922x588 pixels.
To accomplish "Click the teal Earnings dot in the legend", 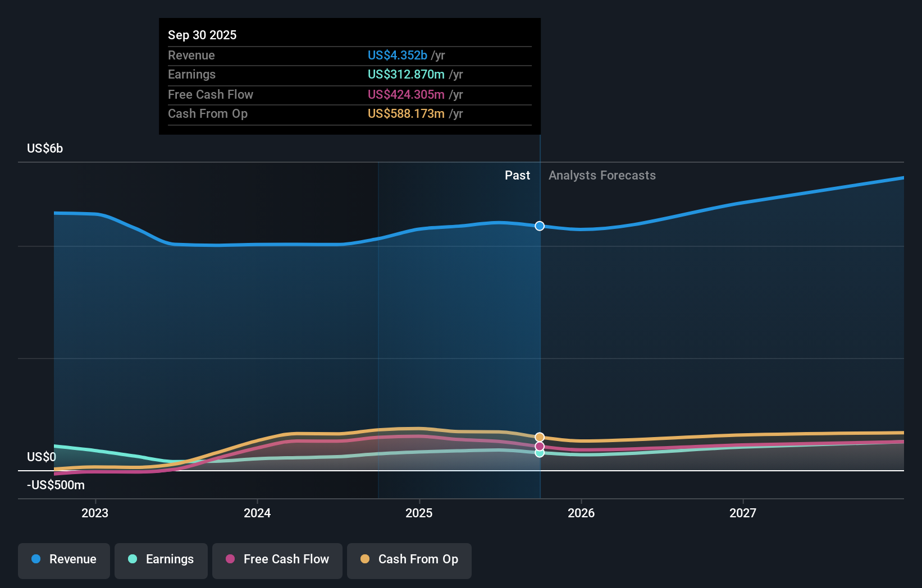I will [132, 559].
